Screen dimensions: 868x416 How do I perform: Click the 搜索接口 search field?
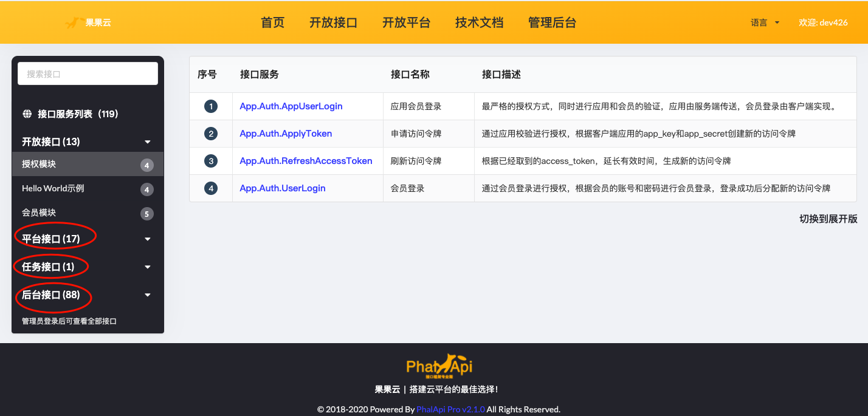pyautogui.click(x=88, y=73)
